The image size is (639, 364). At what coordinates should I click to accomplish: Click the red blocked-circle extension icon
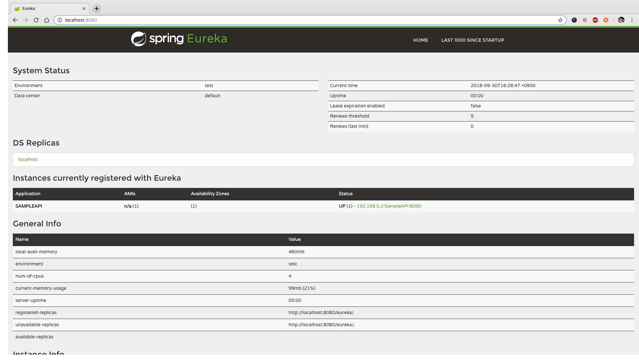point(585,20)
